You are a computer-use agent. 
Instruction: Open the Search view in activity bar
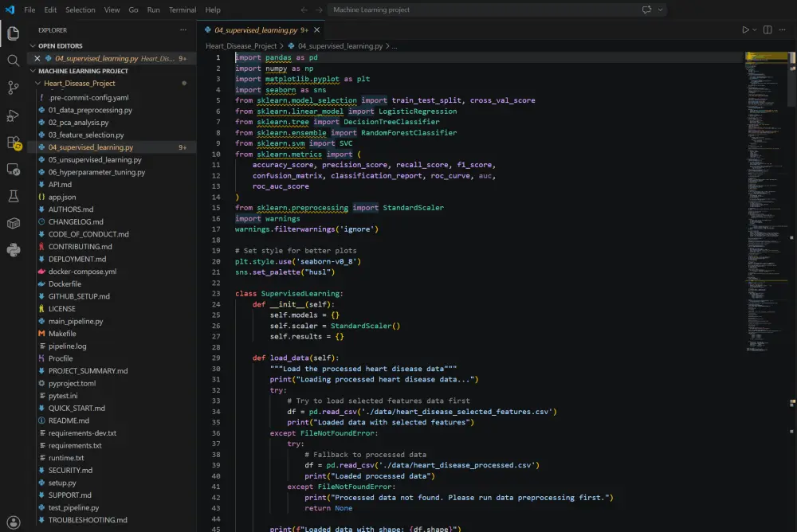coord(14,61)
